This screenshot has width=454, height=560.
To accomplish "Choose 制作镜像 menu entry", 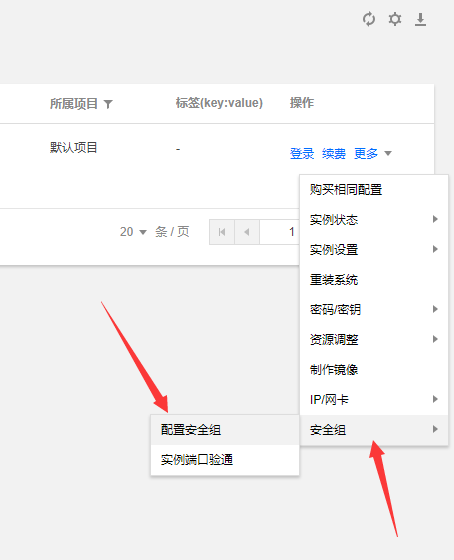I will (x=374, y=370).
